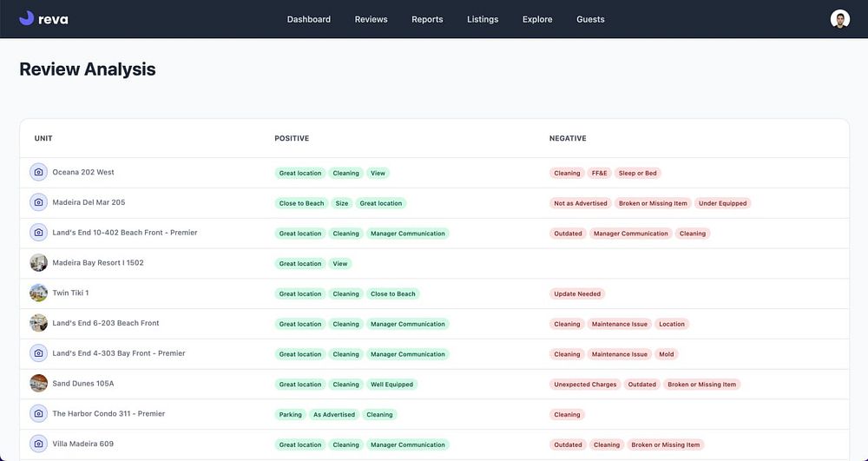Click FF&E negative tag
868x461 pixels.
(x=600, y=174)
